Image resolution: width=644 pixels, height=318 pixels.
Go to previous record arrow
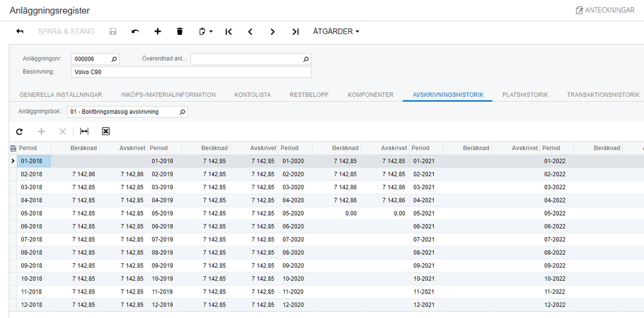(x=250, y=32)
